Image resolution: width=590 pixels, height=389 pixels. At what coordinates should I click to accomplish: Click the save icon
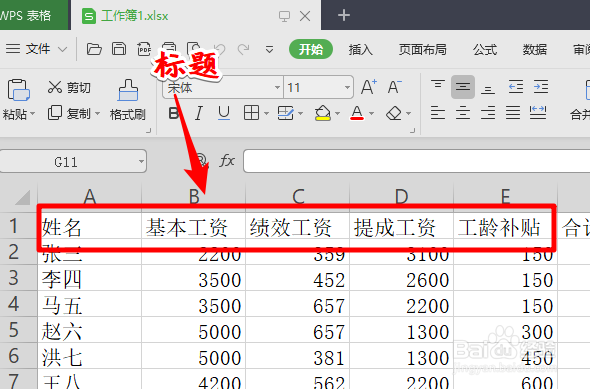pos(119,49)
